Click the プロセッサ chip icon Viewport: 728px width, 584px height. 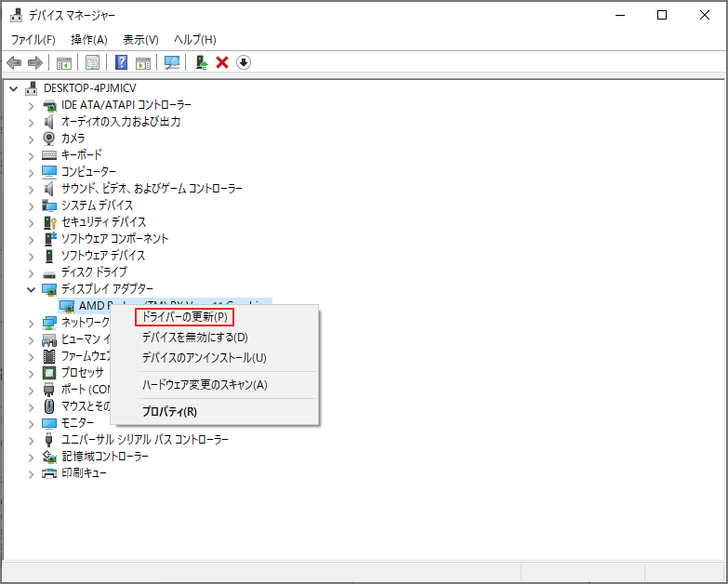49,373
